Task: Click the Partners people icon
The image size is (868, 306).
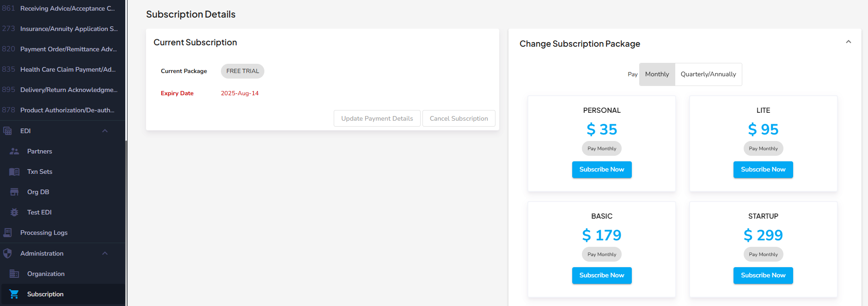Action: tap(14, 151)
